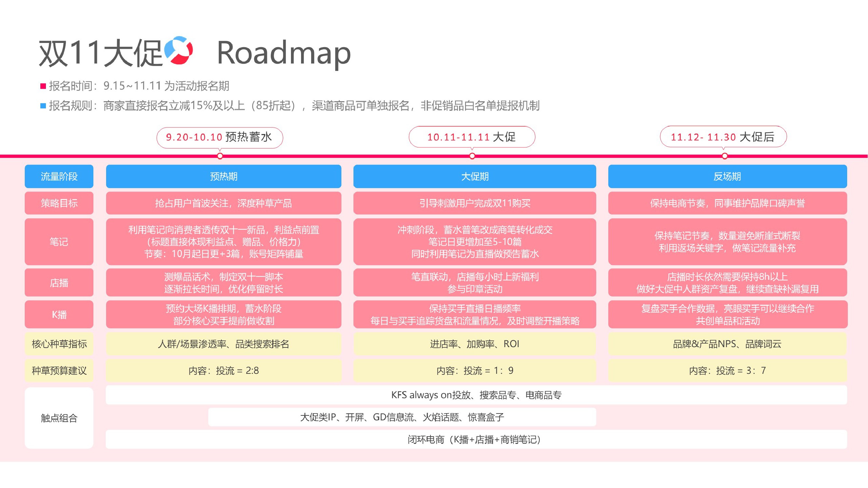This screenshot has height=488, width=868.
Task: Click the 核心种草指标 yellow label
Action: click(59, 344)
